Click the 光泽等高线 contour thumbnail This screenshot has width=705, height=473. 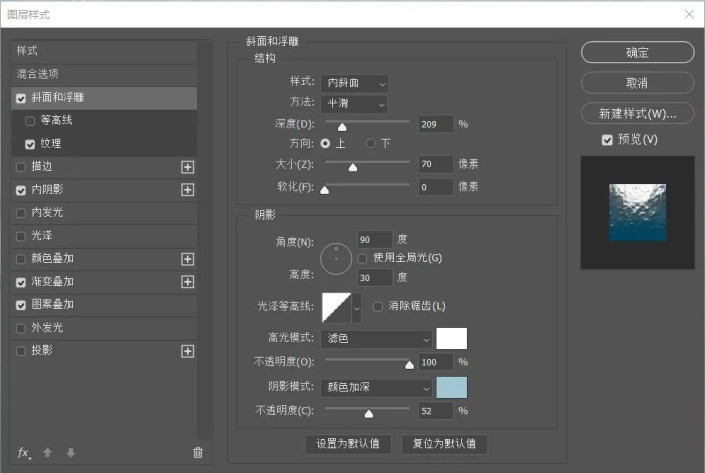tap(336, 308)
